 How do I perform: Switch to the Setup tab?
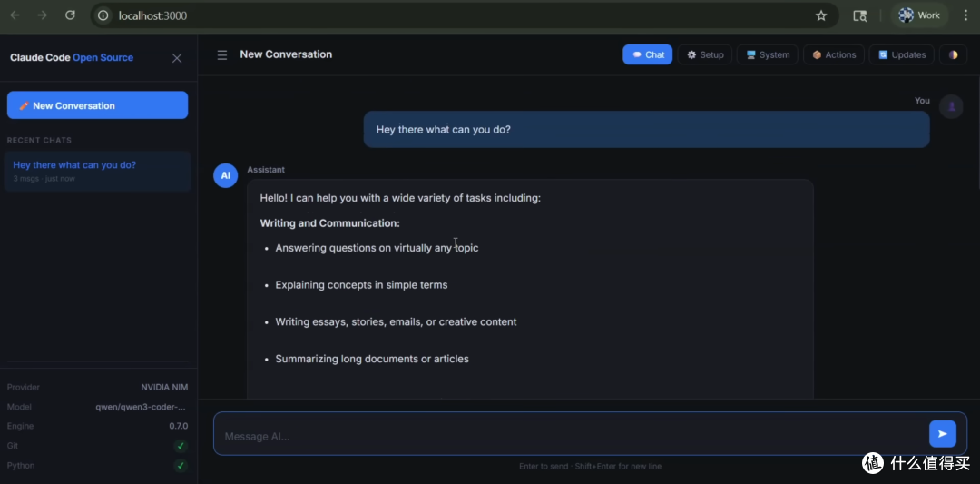704,54
